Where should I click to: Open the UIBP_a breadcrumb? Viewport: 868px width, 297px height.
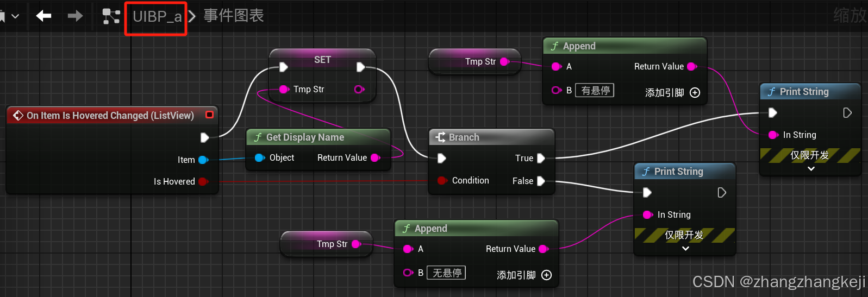coord(157,17)
